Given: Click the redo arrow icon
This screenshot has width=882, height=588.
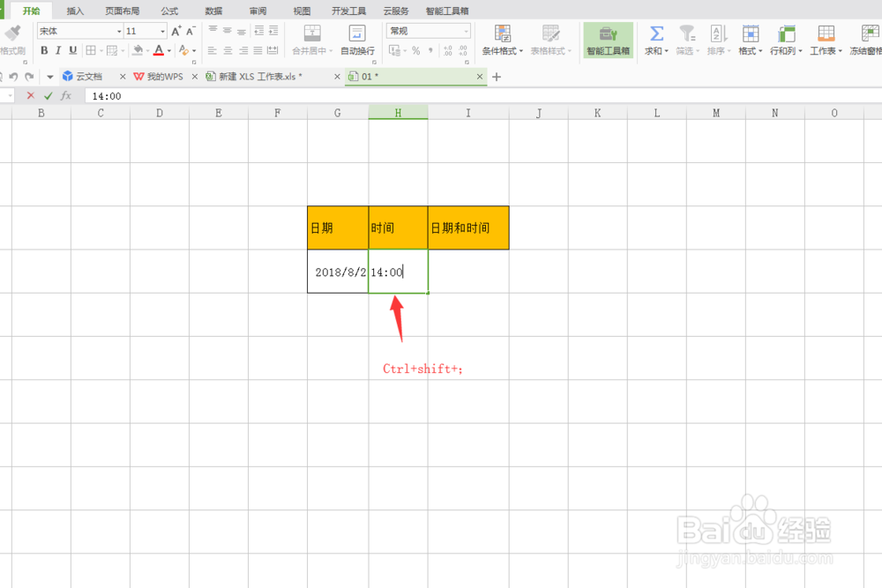Looking at the screenshot, I should click(29, 77).
